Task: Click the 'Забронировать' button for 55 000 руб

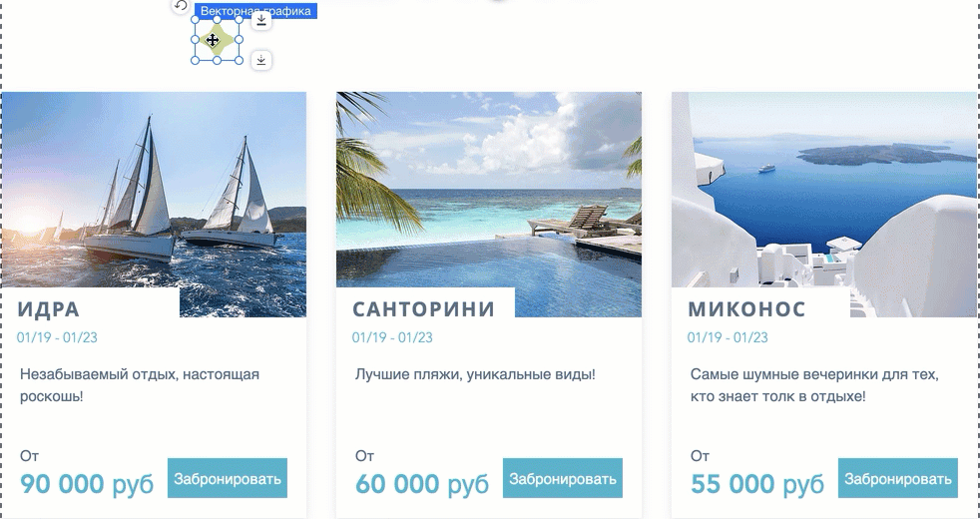Action: [x=897, y=478]
